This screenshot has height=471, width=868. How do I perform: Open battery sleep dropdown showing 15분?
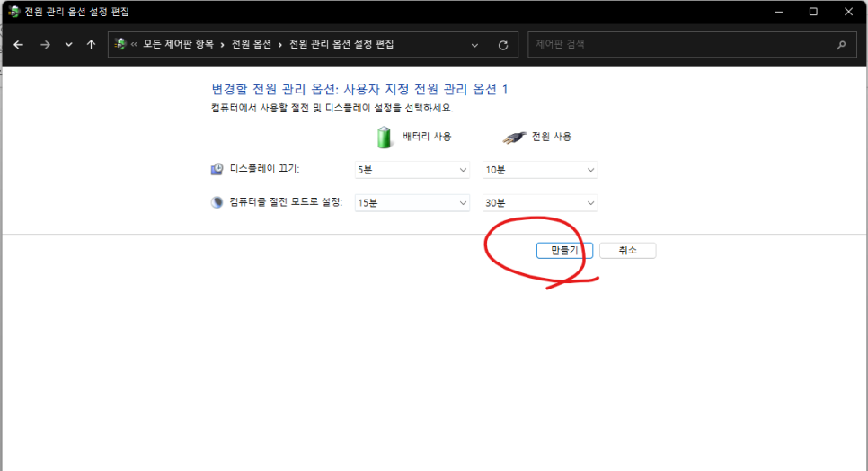(x=412, y=202)
